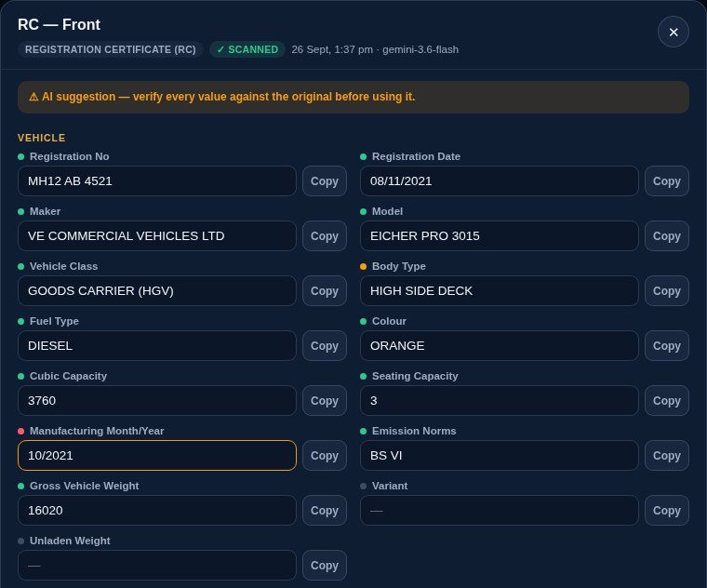Copy the Gross Vehicle Weight value
Screen dimensions: 707x588
(324, 511)
